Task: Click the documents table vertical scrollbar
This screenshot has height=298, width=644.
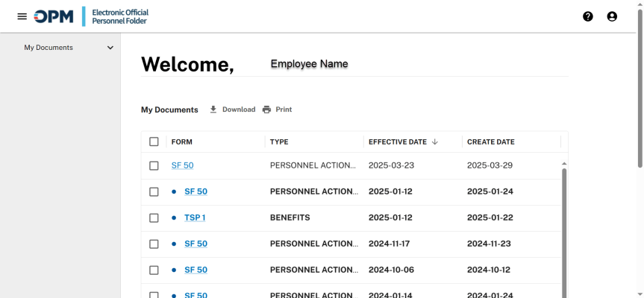Action: click(564, 231)
